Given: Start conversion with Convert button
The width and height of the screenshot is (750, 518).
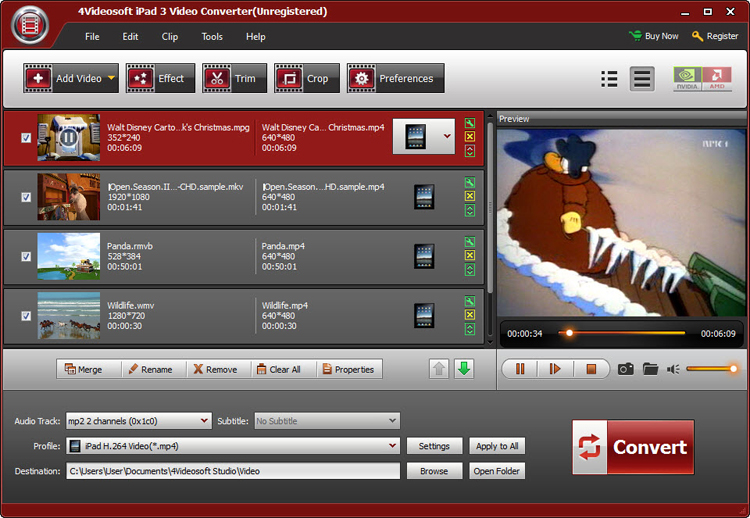Looking at the screenshot, I should pyautogui.click(x=633, y=447).
